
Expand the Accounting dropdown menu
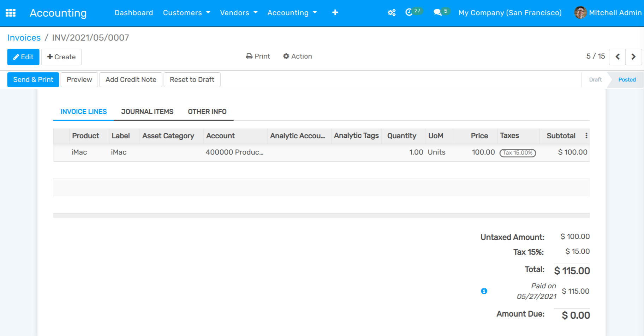click(292, 13)
